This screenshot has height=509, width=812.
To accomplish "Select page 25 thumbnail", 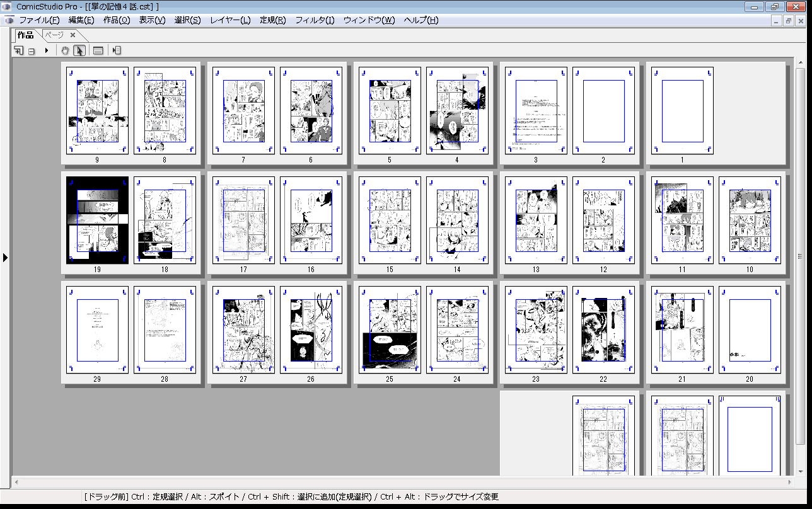I will (390, 330).
